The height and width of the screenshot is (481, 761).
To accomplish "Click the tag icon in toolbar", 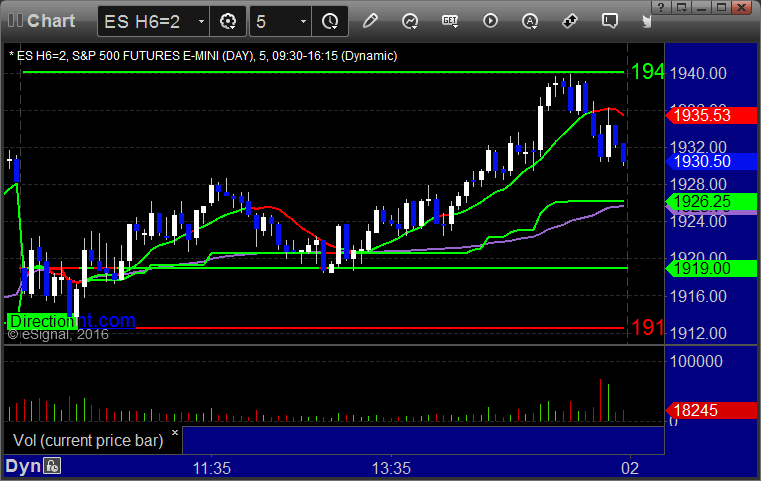I will click(x=570, y=20).
